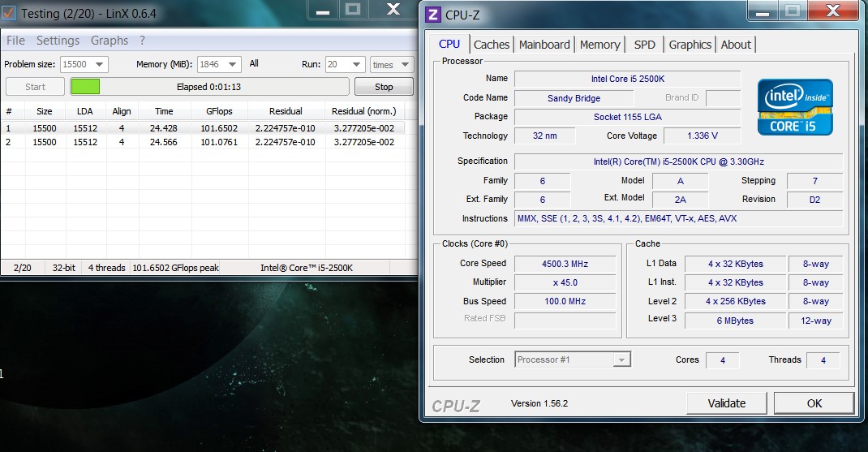Click the Technology 32 nm field
This screenshot has height=452, width=868.
(544, 136)
